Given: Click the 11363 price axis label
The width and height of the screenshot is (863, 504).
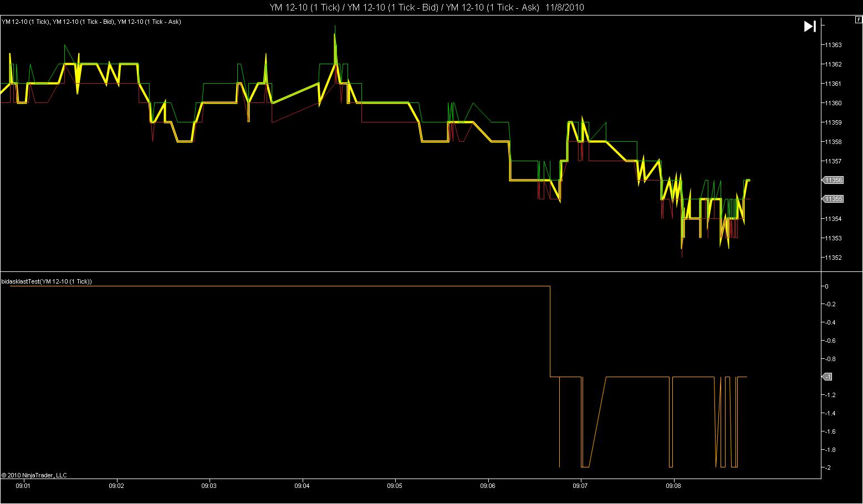Looking at the screenshot, I should 834,45.
